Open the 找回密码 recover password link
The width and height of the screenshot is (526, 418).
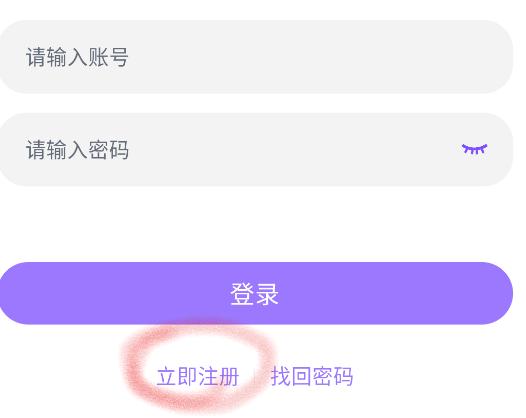312,377
